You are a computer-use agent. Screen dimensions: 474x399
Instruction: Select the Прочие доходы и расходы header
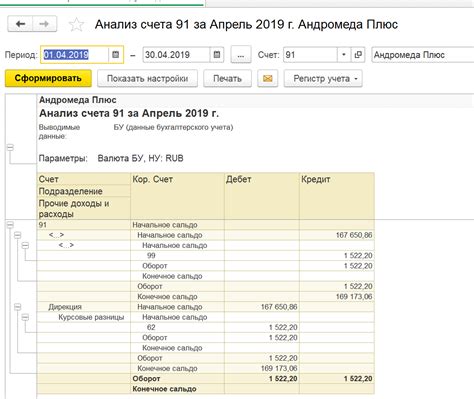(84, 209)
